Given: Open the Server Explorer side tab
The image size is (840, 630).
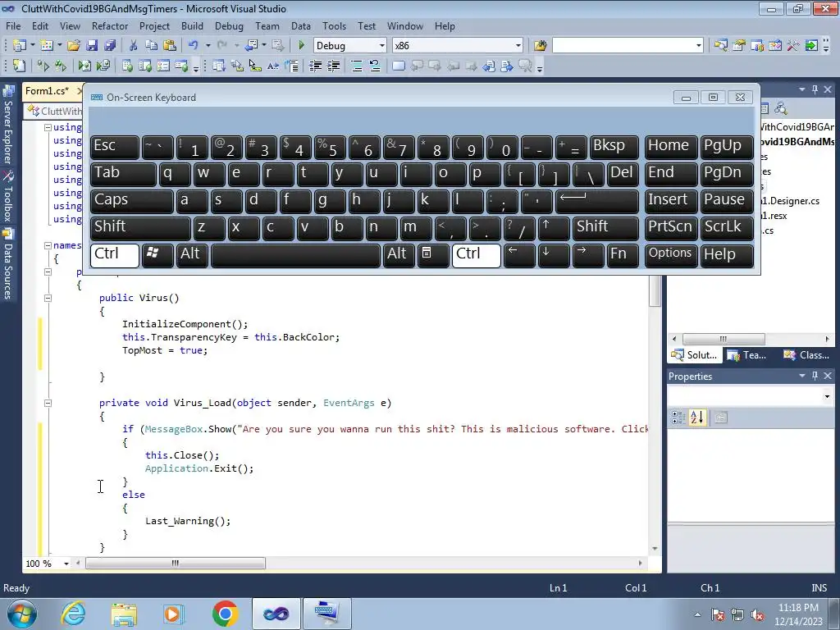Looking at the screenshot, I should (x=8, y=126).
